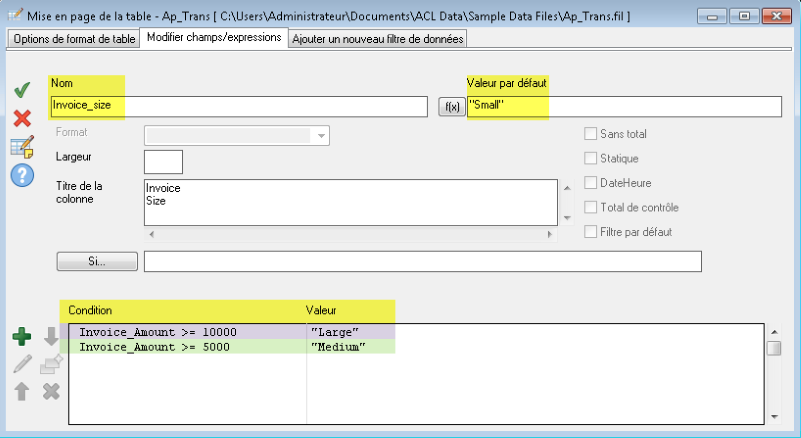
Task: Toggle the Statique checkbox
Action: tap(590, 158)
